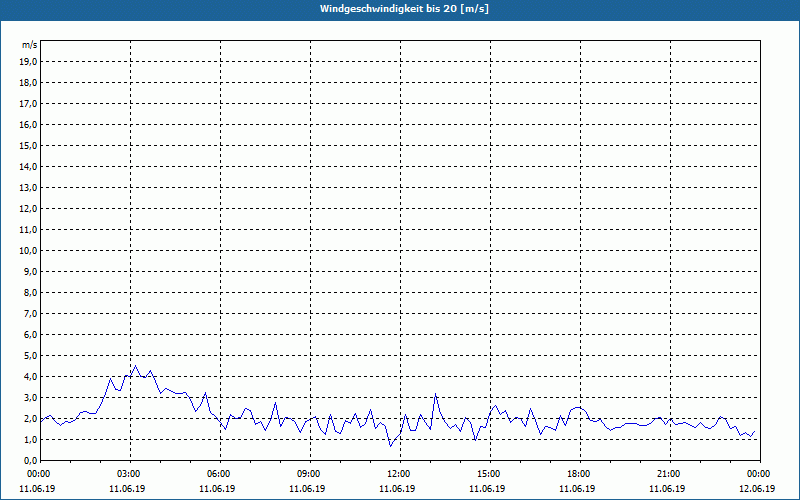Click the chart title 'Windgeschwindigkeit bis 20 [m/s]'
The height and width of the screenshot is (500, 800).
(404, 9)
